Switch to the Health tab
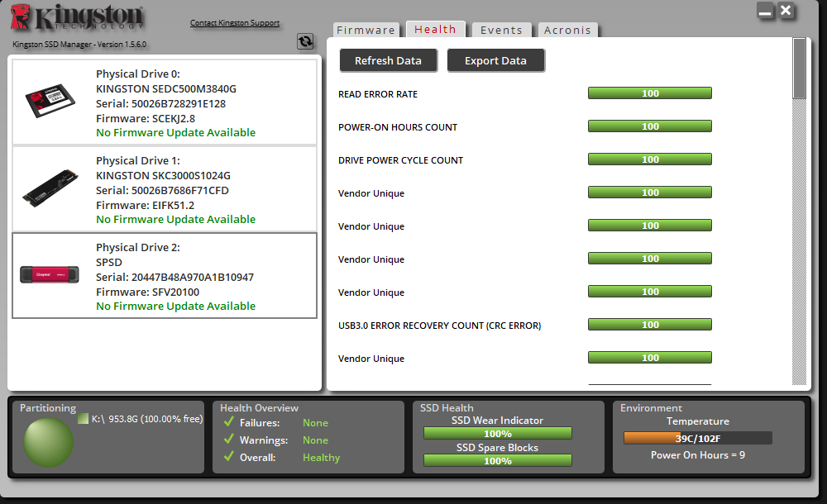Screen dimensions: 827x504 [x=435, y=30]
